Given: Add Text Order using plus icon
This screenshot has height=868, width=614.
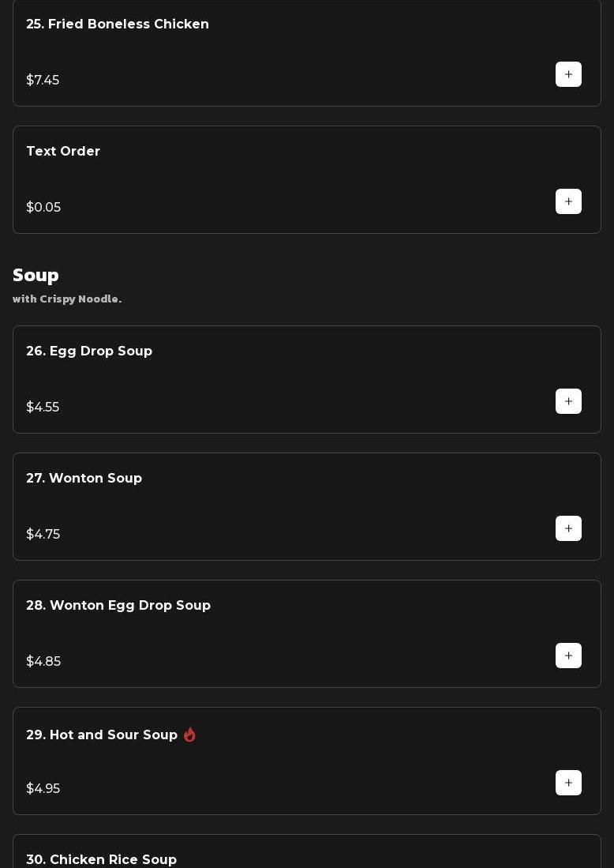Looking at the screenshot, I should (568, 201).
